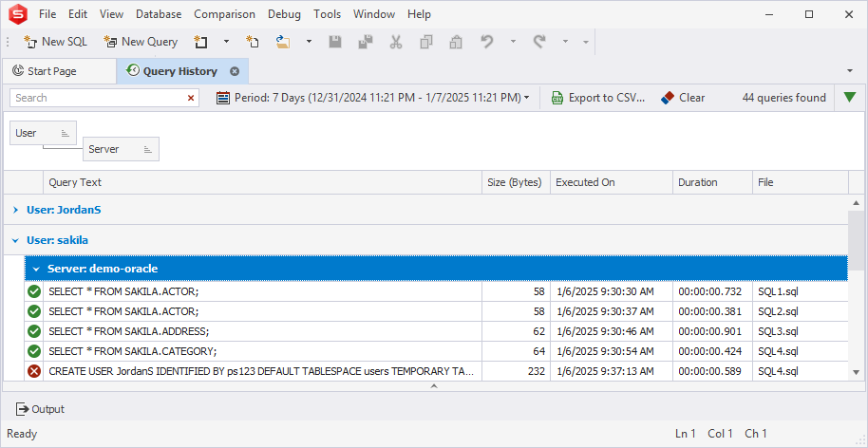Sort by Duration column header
The width and height of the screenshot is (868, 448).
point(712,182)
